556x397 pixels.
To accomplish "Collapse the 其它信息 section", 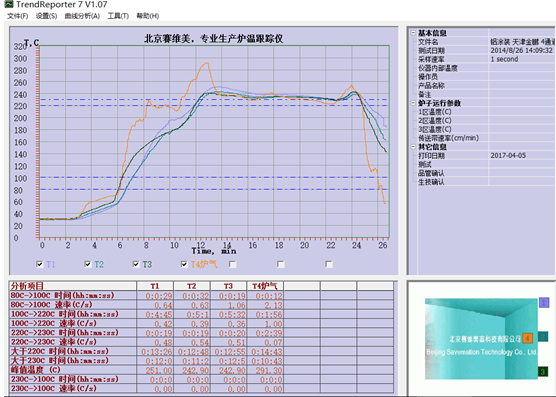I will coord(413,147).
